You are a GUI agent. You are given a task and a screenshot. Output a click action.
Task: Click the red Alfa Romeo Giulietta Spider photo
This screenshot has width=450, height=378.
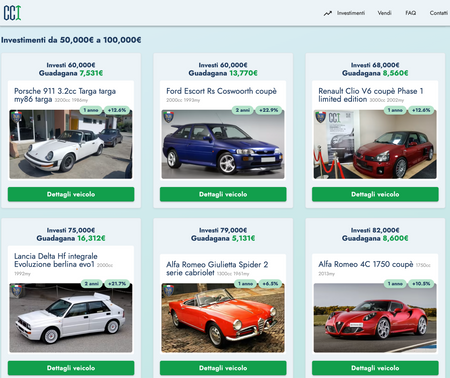tap(223, 318)
